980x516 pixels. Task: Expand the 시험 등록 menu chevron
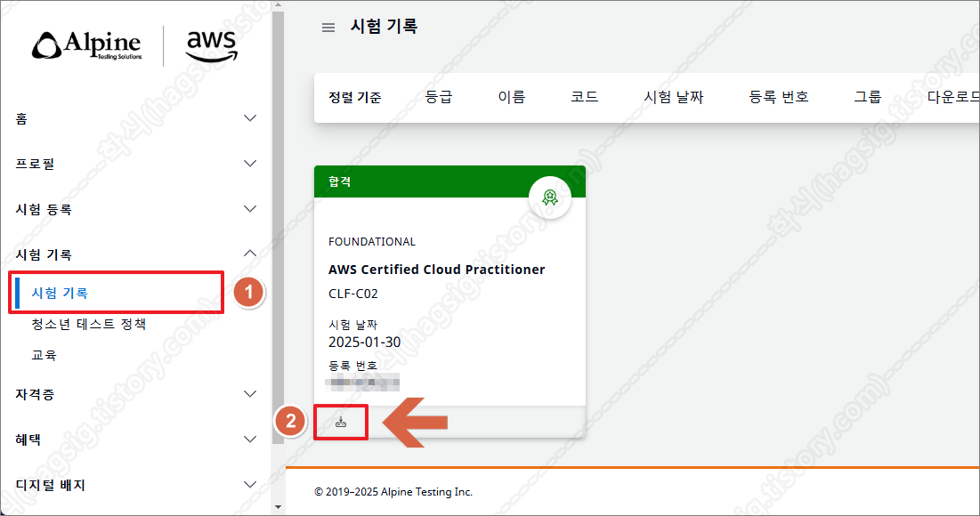click(x=250, y=209)
